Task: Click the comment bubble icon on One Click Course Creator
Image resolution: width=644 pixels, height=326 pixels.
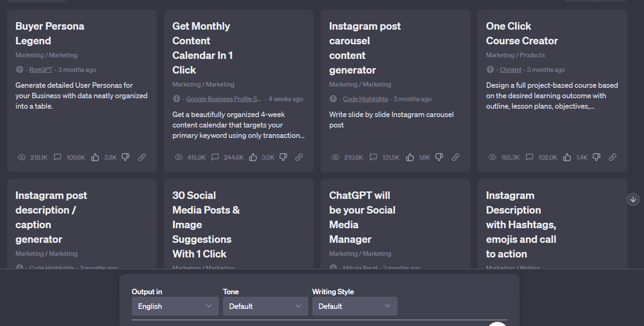Action: point(530,157)
